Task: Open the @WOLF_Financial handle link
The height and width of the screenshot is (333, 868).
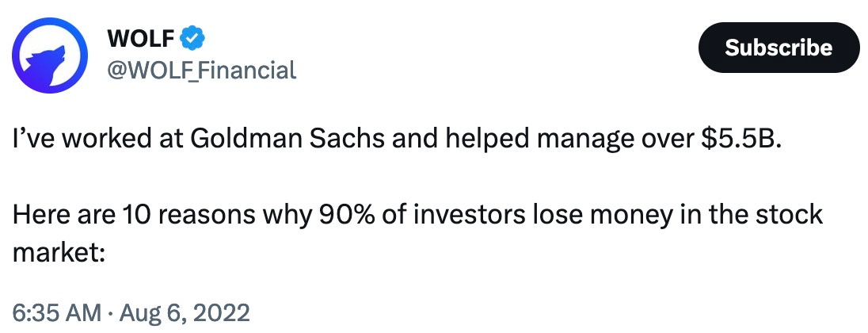Action: [202, 71]
